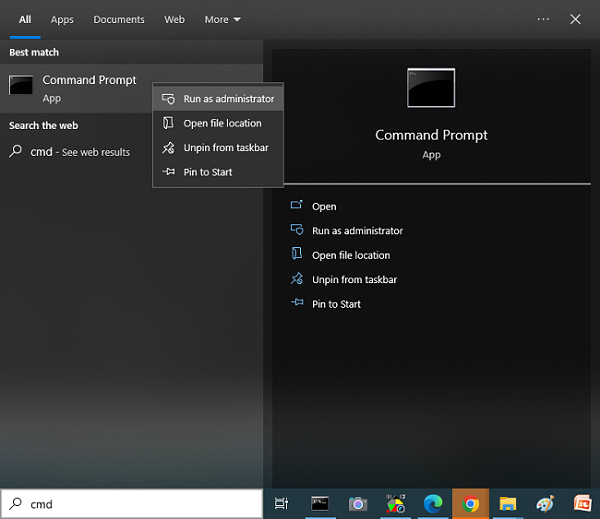This screenshot has height=519, width=600.
Task: Switch to the Apps search tab
Action: point(62,19)
